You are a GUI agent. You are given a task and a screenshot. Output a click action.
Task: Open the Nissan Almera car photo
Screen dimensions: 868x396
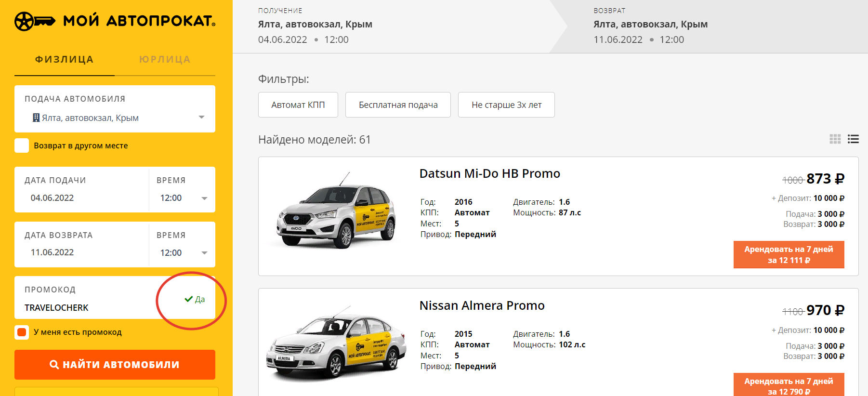click(336, 343)
